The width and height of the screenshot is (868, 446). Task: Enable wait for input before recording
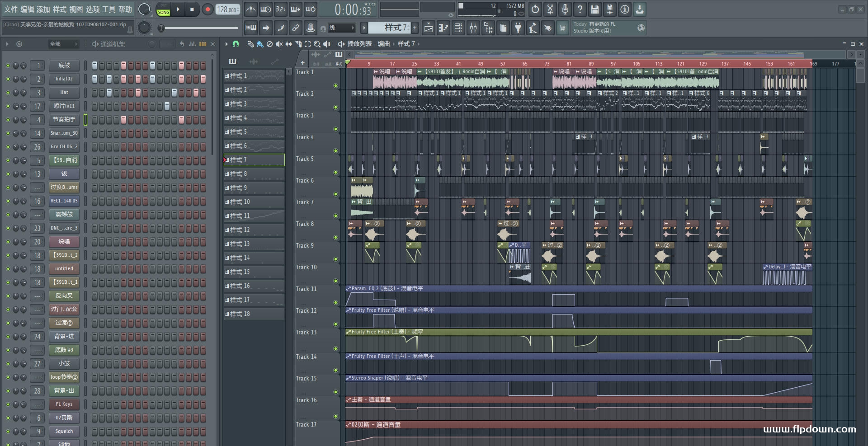266,9
